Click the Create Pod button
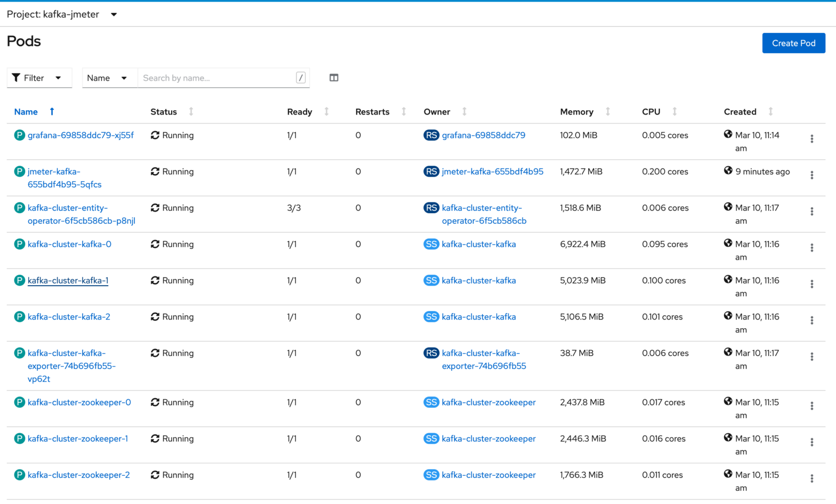The height and width of the screenshot is (504, 836). [793, 43]
